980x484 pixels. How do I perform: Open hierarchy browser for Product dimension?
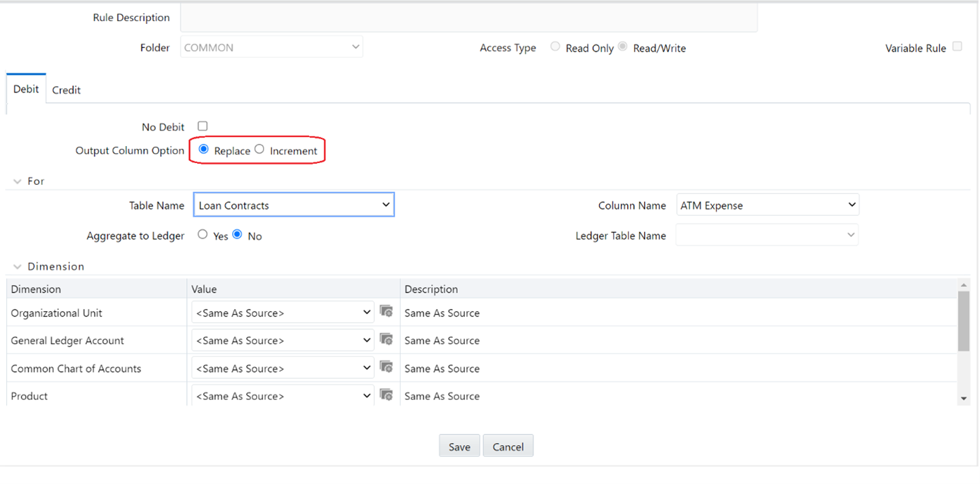point(387,394)
